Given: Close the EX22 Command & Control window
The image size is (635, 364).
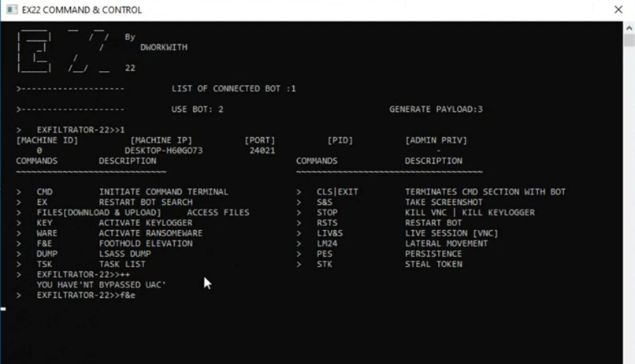Looking at the screenshot, I should tap(618, 10).
